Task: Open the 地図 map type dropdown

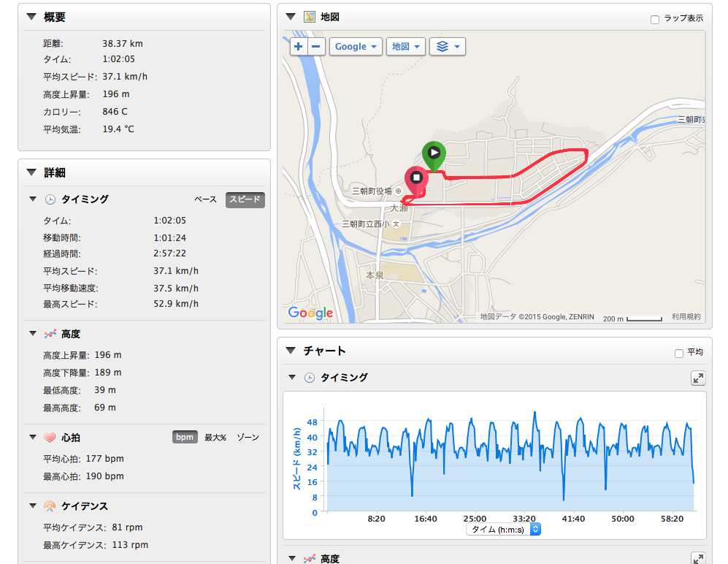Action: tap(406, 47)
